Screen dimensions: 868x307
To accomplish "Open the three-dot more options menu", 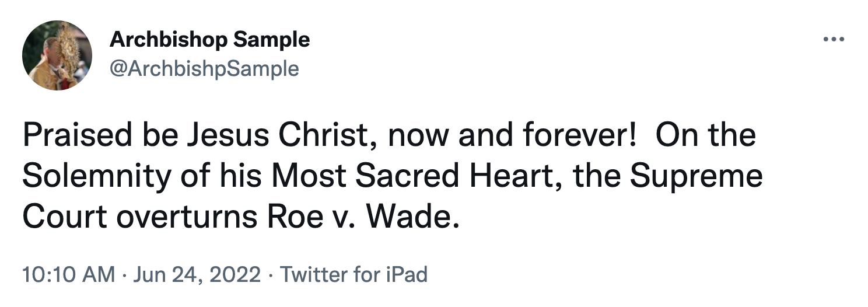I will [x=834, y=40].
